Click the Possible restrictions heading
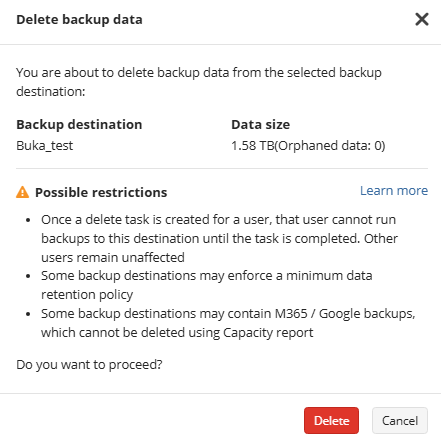 pyautogui.click(x=101, y=193)
